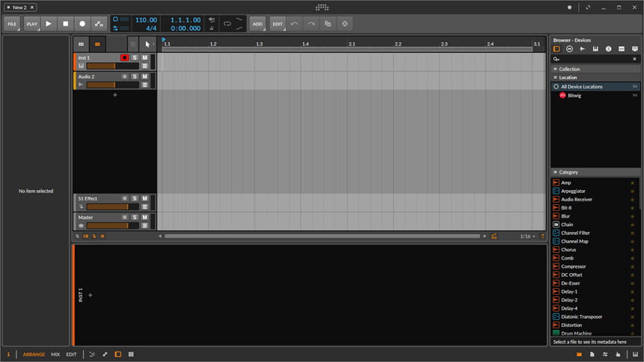Click the delete icon in the toolbar
This screenshot has height=362, width=644.
tap(344, 24)
